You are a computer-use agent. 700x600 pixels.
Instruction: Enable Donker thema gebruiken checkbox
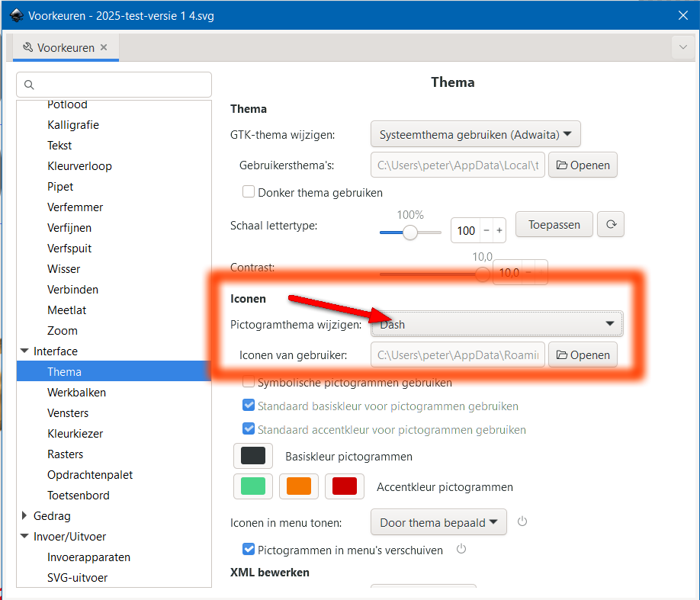(x=249, y=192)
